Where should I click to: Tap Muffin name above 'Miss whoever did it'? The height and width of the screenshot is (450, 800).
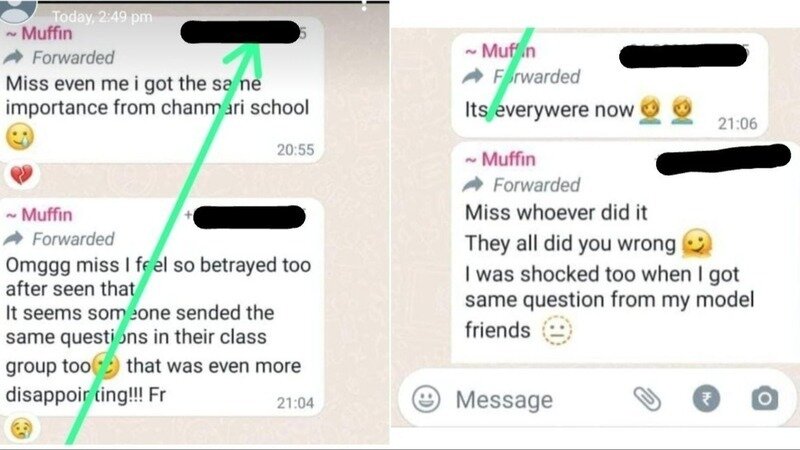500,159
